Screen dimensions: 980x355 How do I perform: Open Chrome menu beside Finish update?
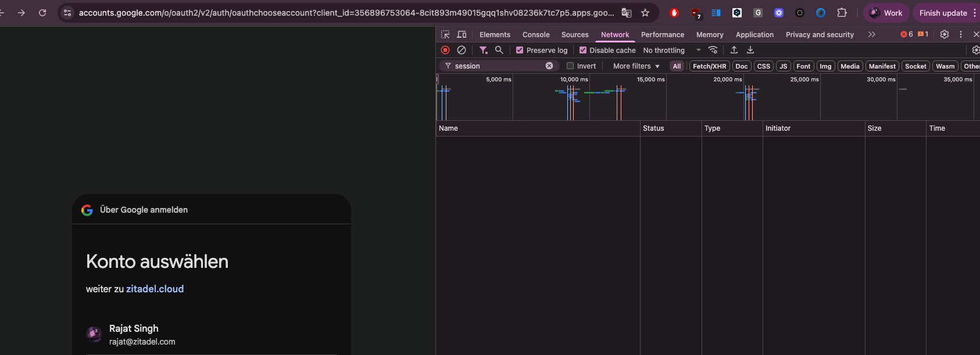point(975,13)
